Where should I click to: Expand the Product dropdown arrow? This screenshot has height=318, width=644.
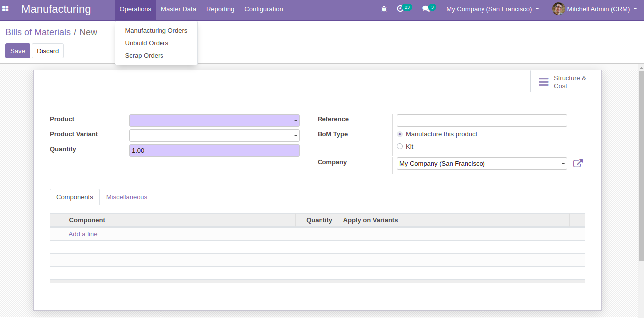(295, 121)
